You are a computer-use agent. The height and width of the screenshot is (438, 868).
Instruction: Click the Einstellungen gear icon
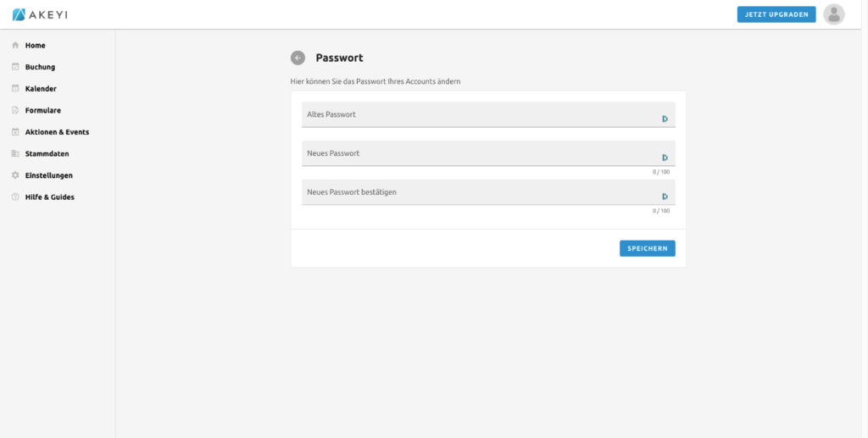[15, 175]
